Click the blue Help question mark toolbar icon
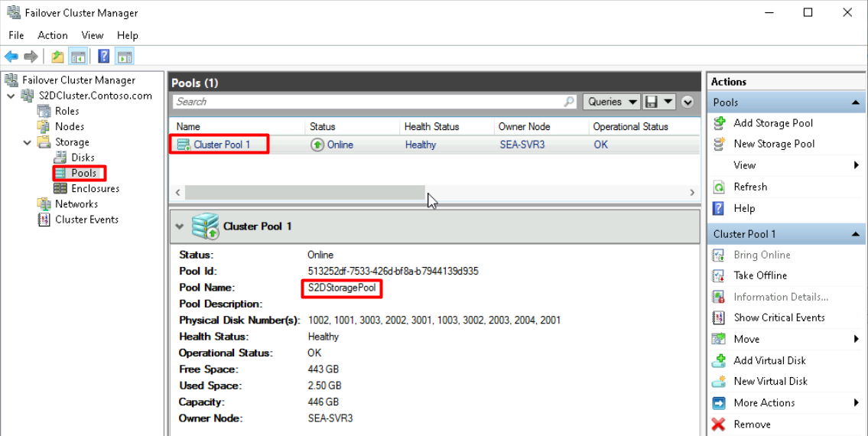The width and height of the screenshot is (868, 436). pyautogui.click(x=103, y=56)
